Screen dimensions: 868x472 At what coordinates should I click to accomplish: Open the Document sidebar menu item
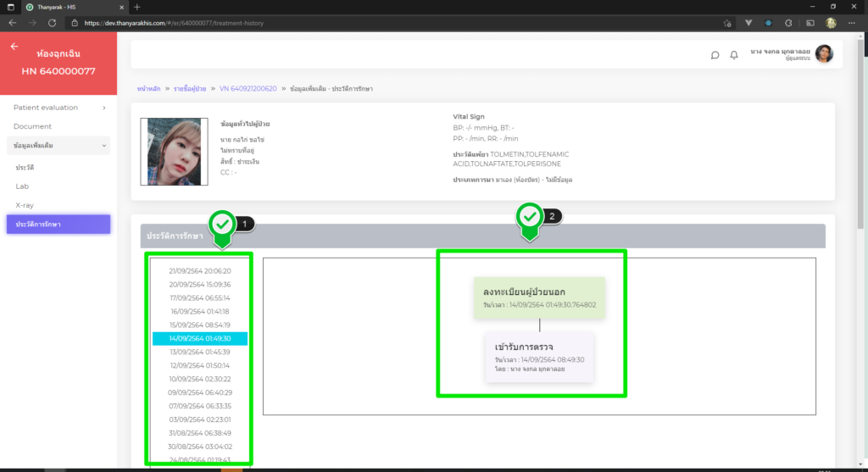(x=32, y=126)
